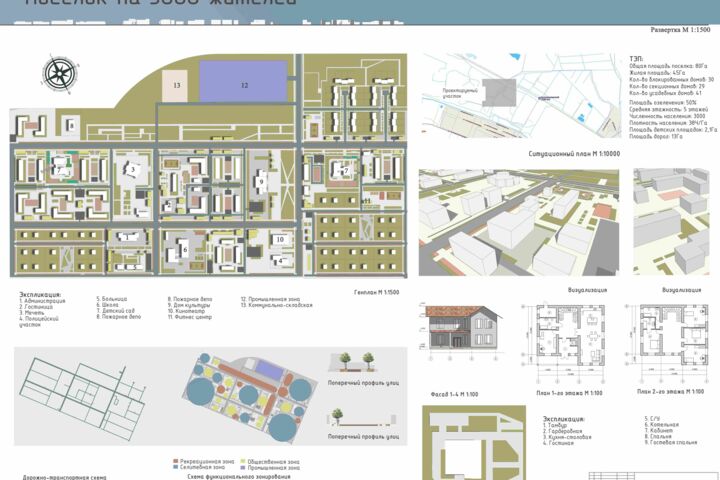Image resolution: width=720 pixels, height=480 pixels.
Task: Click the '5. Больница' legend entry
Action: (x=112, y=299)
